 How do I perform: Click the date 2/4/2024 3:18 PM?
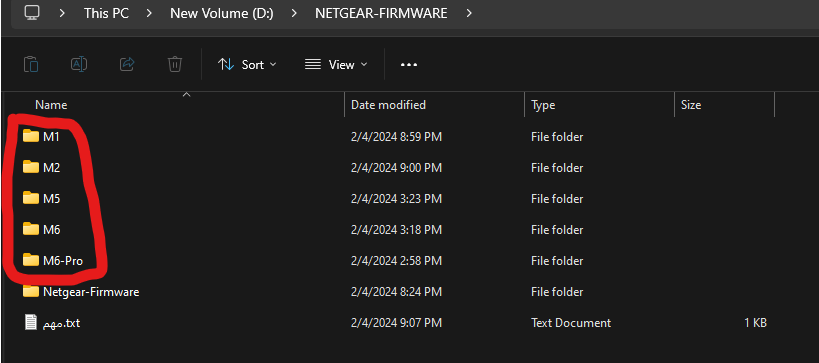tap(396, 229)
